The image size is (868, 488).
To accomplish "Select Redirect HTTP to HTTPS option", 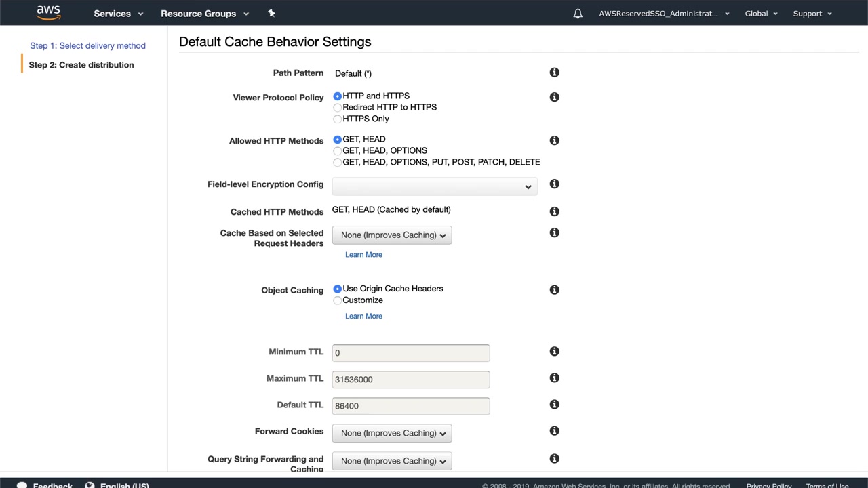I will point(338,108).
